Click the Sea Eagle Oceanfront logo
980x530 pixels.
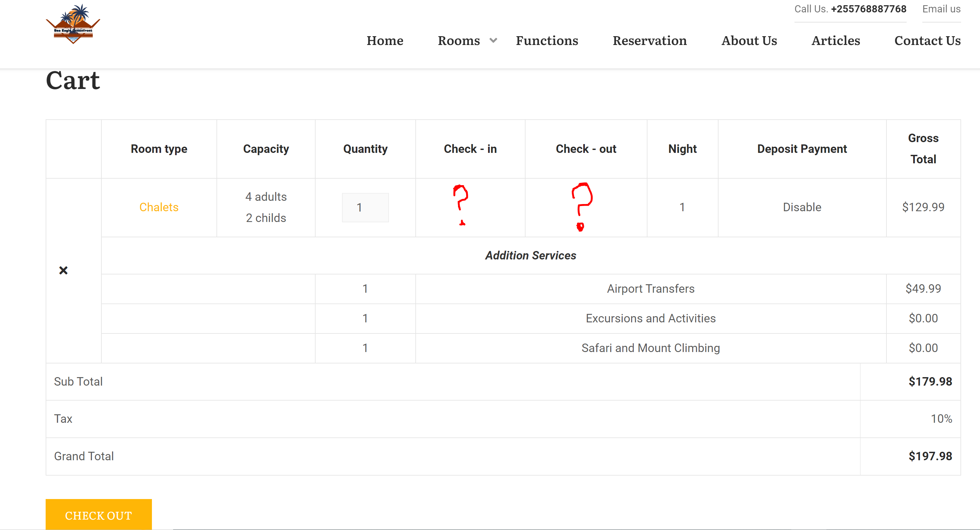pos(73,24)
